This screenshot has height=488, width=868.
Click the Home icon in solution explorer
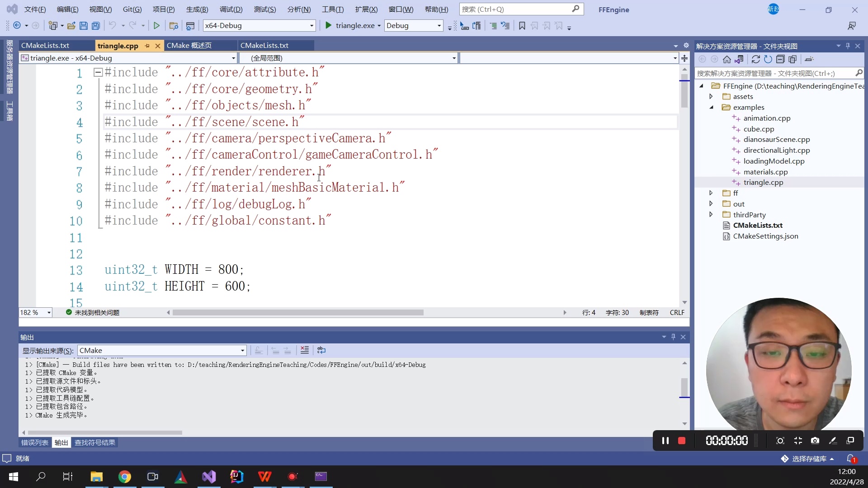(x=726, y=59)
